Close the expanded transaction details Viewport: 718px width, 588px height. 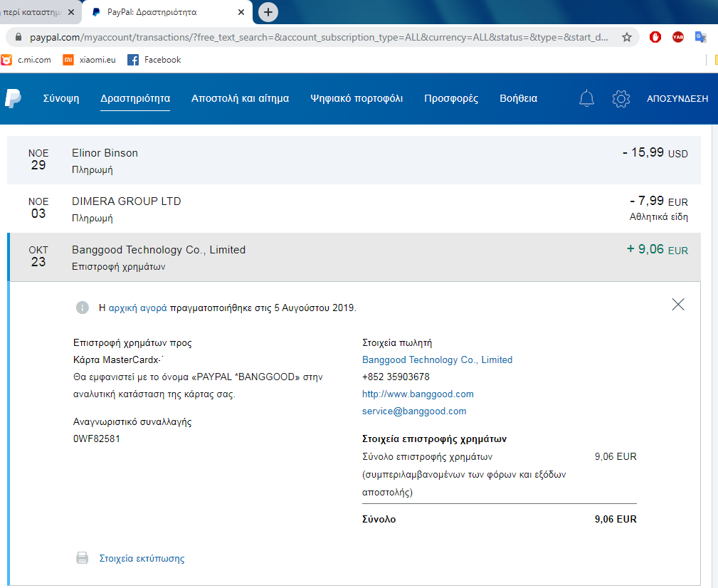tap(678, 305)
